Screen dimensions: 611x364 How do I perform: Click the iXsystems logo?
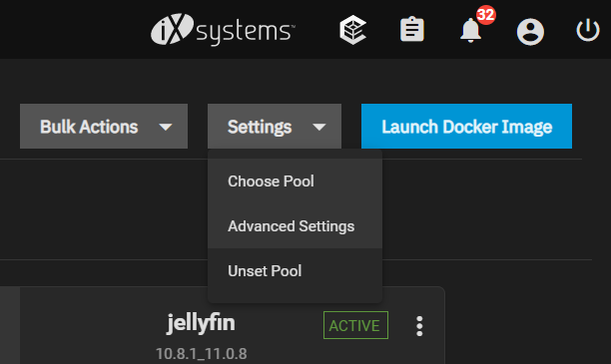223,30
